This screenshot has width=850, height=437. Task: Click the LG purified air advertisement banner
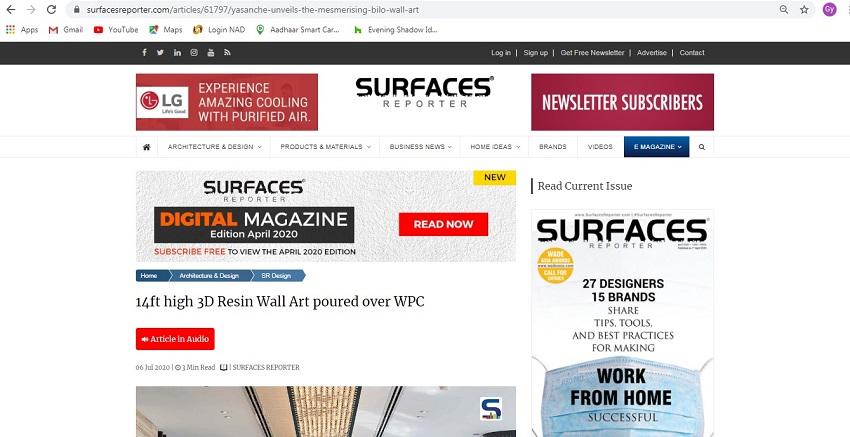tap(227, 102)
